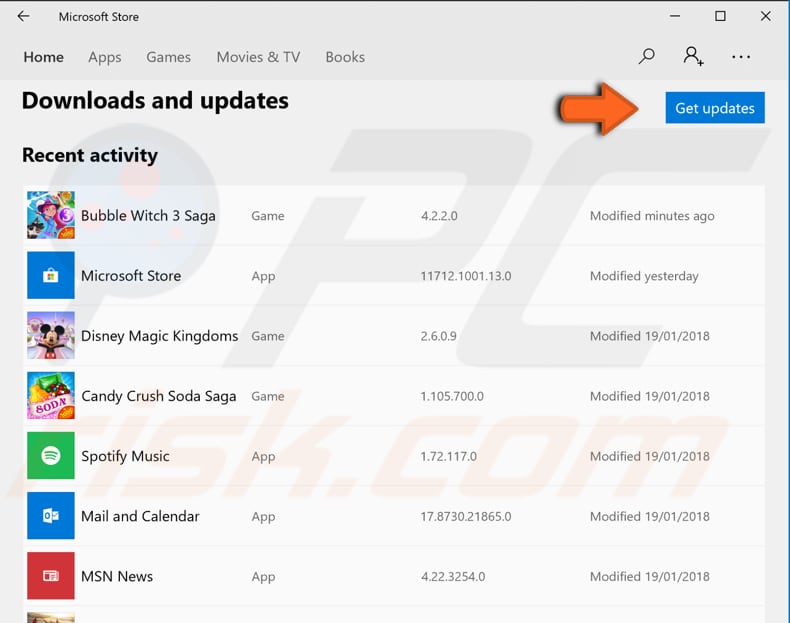Click the Modified yesterday text

click(644, 276)
